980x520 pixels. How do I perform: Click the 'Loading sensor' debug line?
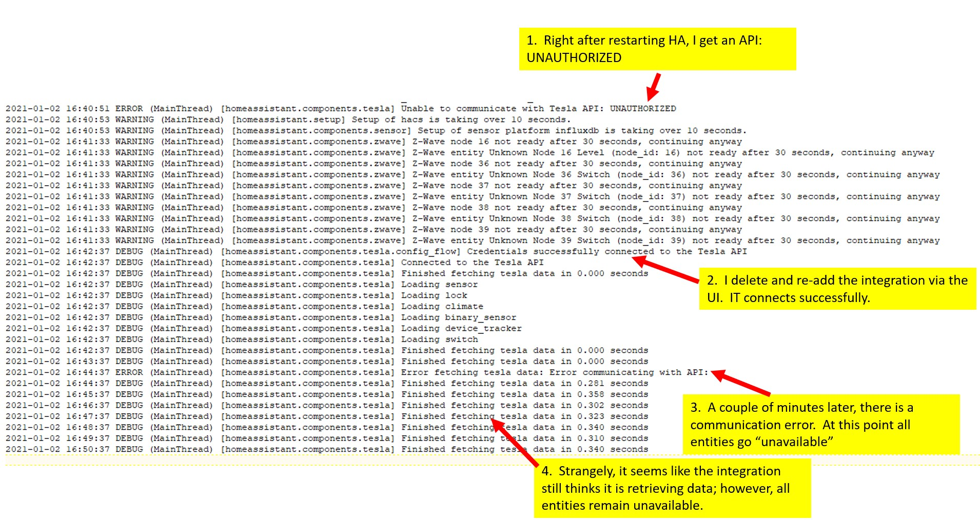tap(242, 285)
